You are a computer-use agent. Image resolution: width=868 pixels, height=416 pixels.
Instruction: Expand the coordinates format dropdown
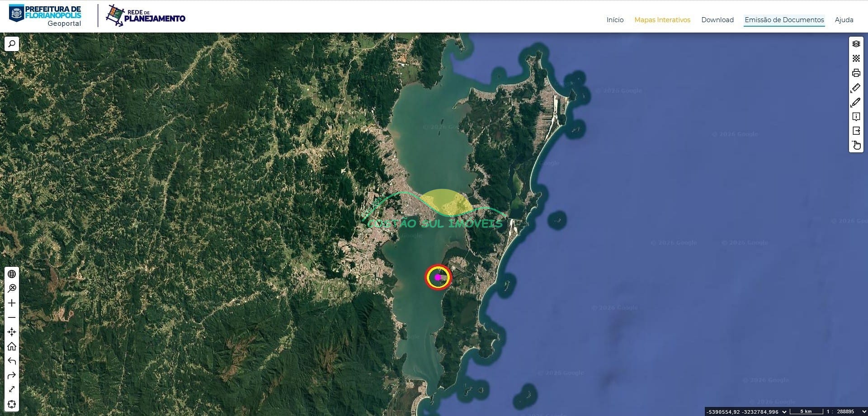pyautogui.click(x=784, y=411)
